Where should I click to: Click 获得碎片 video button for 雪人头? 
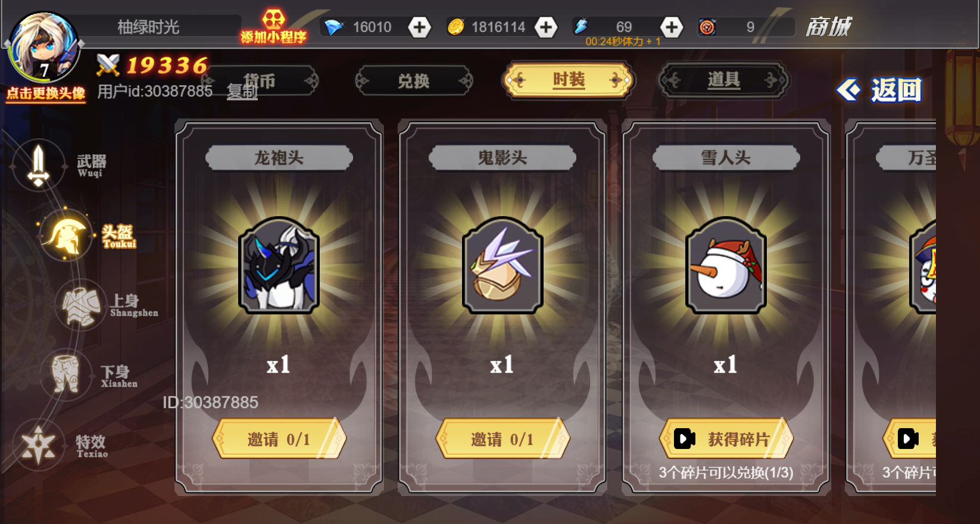tap(726, 439)
